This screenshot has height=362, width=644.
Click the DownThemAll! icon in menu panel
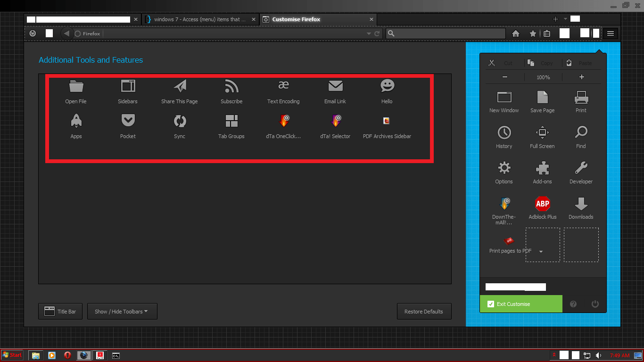point(504,203)
